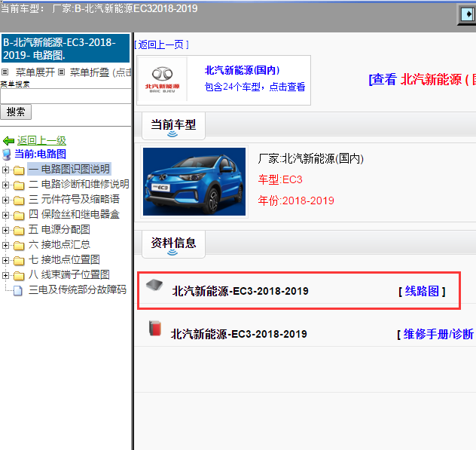This screenshot has width=476, height=450.
Task: Click 车型:EC3 text
Action: click(x=280, y=179)
